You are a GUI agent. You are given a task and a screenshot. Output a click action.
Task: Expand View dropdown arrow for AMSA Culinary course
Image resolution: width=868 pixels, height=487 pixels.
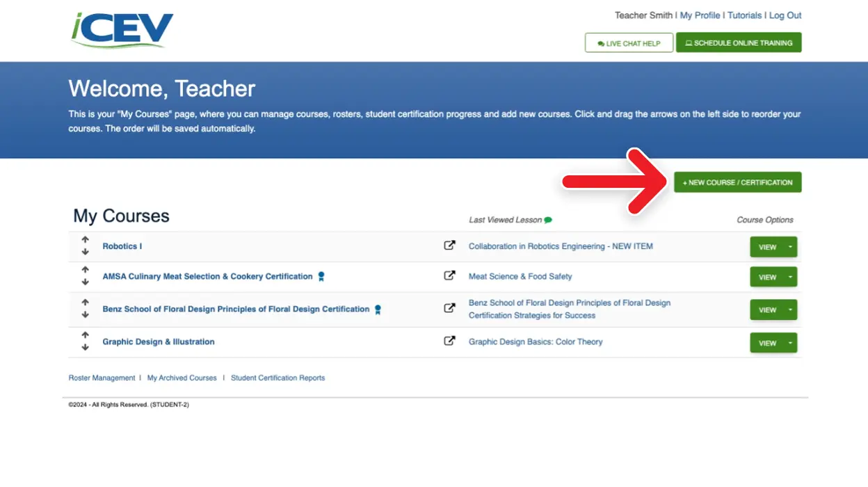point(790,277)
